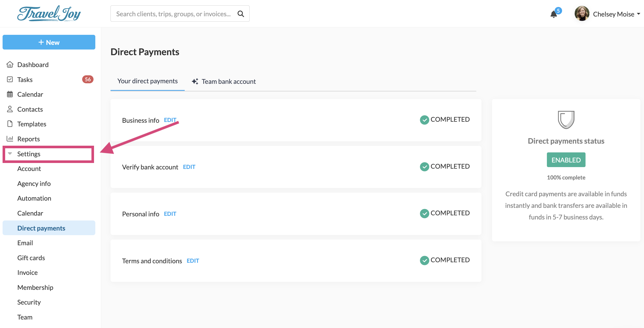This screenshot has width=644, height=328.
Task: Click the Tasks checkbox icon in sidebar
Action: pyautogui.click(x=10, y=79)
